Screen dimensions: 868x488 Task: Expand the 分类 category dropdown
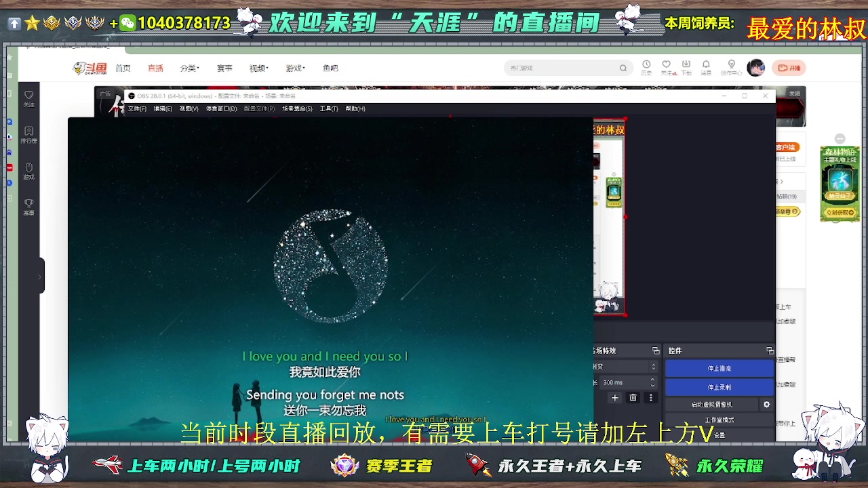pyautogui.click(x=189, y=68)
